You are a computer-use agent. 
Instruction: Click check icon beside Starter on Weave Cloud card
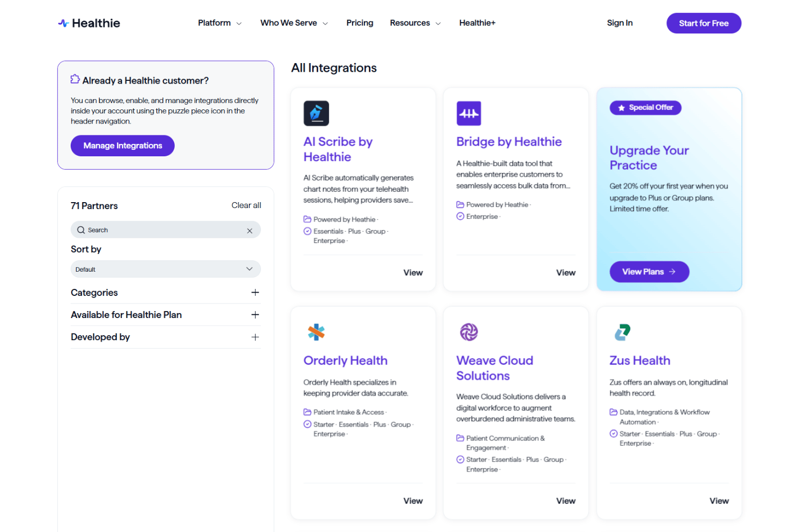(460, 459)
